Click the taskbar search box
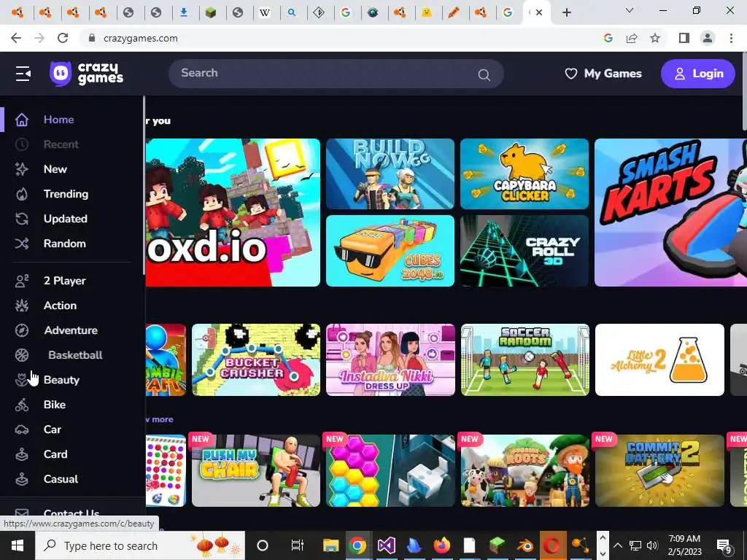The image size is (747, 560). 140,545
